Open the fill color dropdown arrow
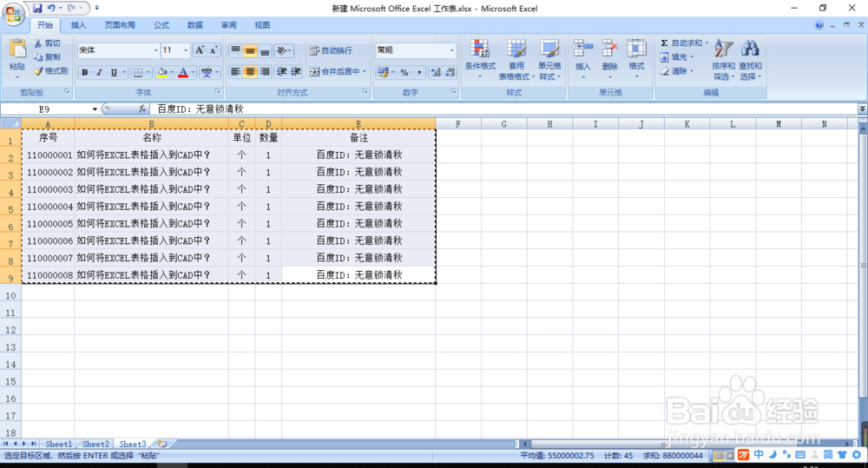Image resolution: width=868 pixels, height=468 pixels. (172, 72)
